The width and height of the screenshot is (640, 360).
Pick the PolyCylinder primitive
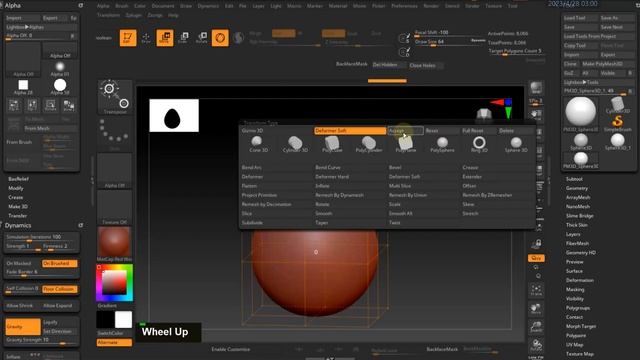[x=369, y=144]
